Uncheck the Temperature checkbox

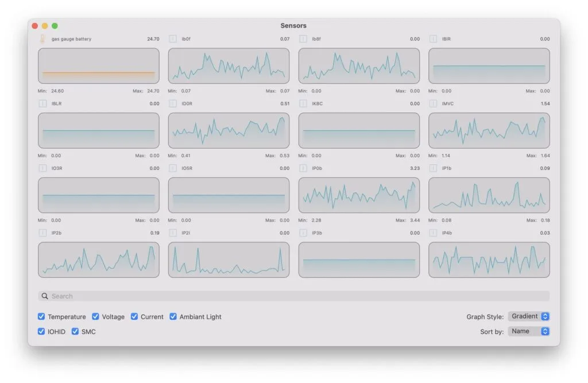click(41, 316)
